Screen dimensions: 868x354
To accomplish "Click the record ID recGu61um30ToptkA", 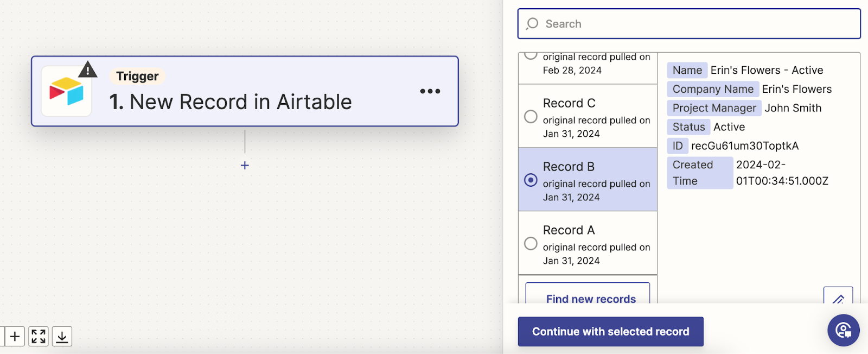I will coord(745,146).
